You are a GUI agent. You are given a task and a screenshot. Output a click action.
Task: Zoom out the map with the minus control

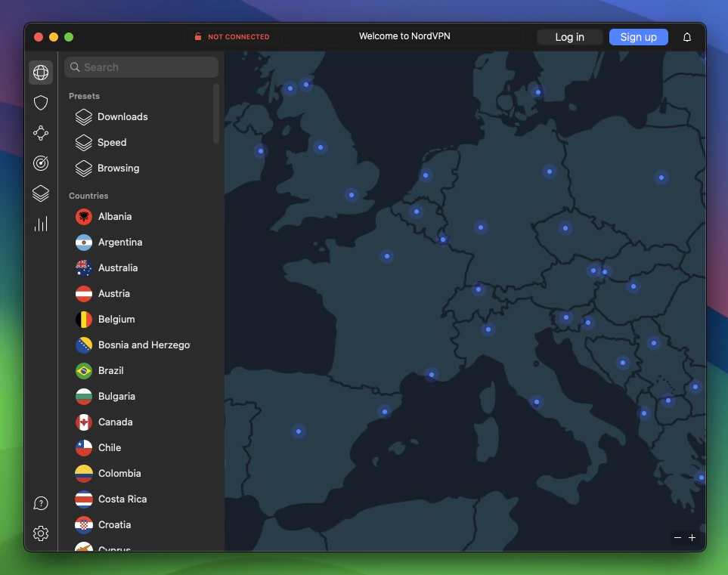coord(677,537)
